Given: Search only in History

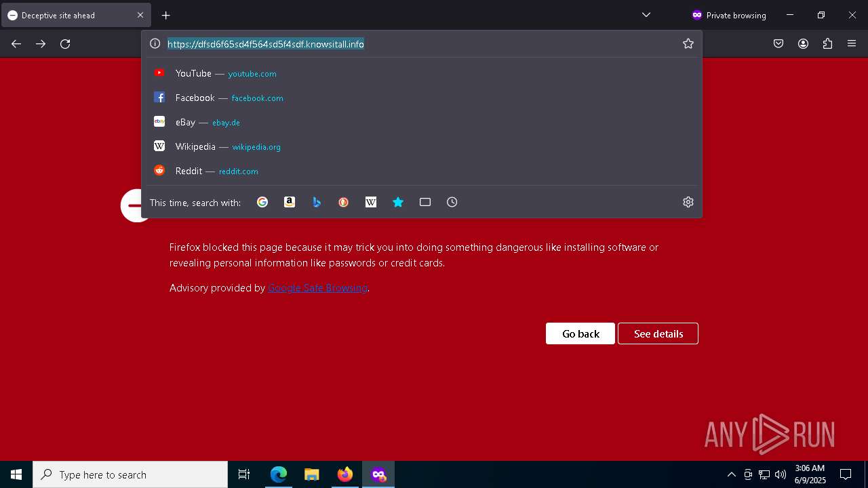Looking at the screenshot, I should coord(452,202).
